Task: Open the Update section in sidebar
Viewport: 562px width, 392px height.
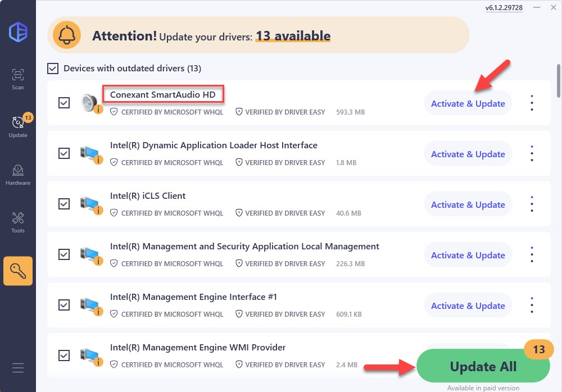Action: 18,126
